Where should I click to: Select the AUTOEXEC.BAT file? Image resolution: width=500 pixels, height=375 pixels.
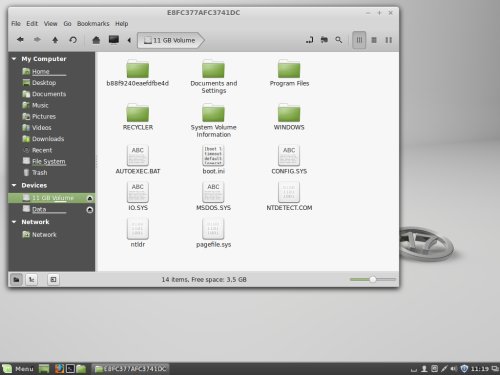138,160
